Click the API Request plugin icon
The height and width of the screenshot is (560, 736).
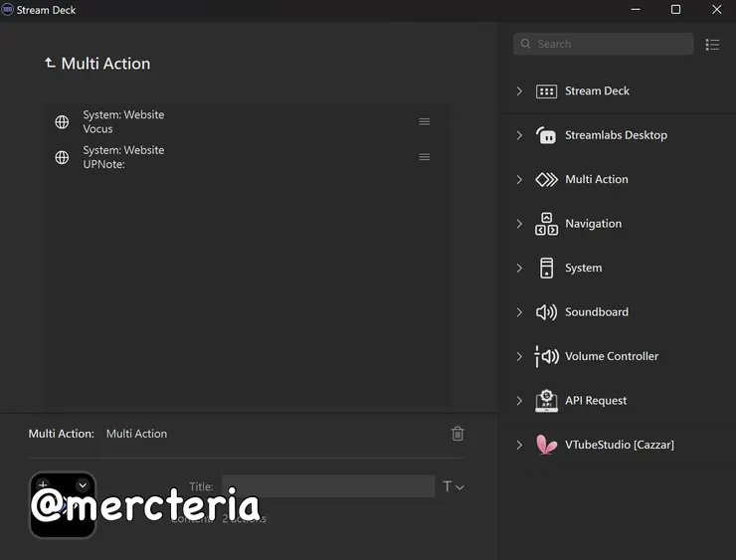pos(546,401)
